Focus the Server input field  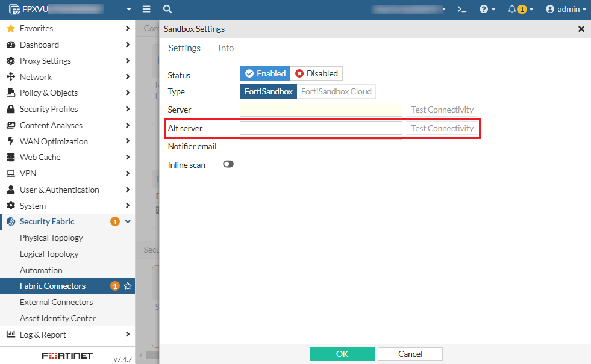[321, 110]
